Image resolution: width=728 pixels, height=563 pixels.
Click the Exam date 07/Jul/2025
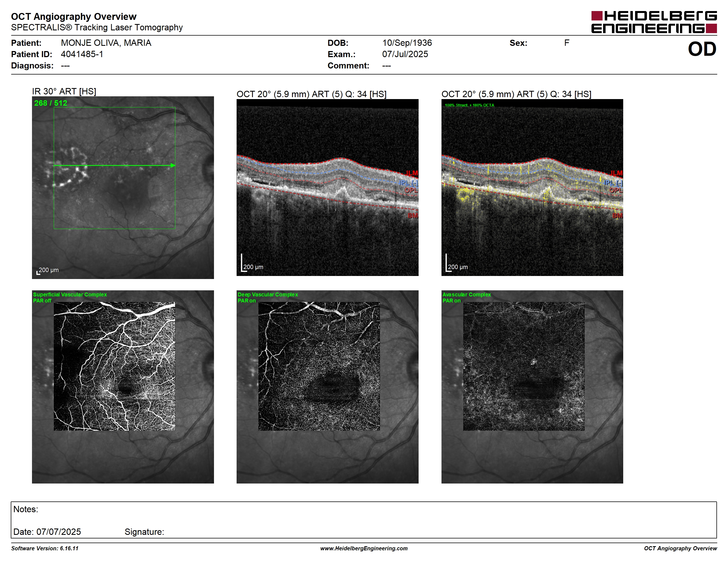coord(405,54)
